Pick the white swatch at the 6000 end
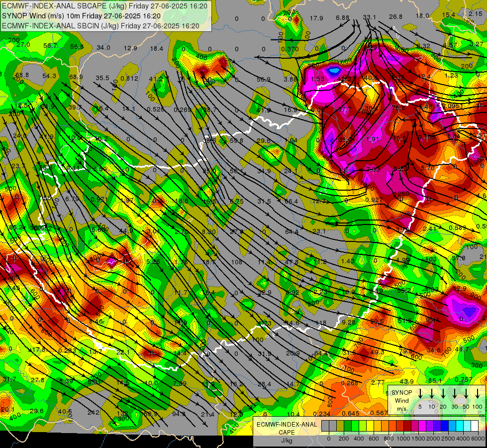The height and width of the screenshot is (448, 487). [x=475, y=426]
